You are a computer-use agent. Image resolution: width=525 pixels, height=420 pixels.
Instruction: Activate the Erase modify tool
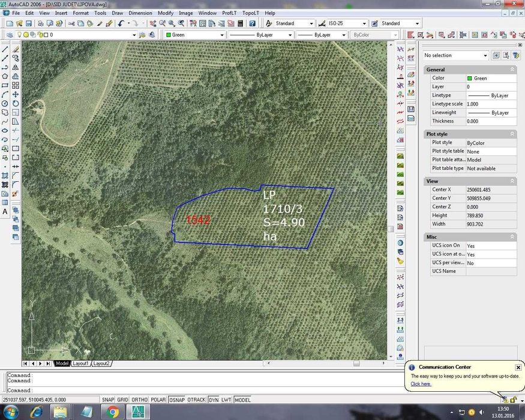tap(16, 49)
